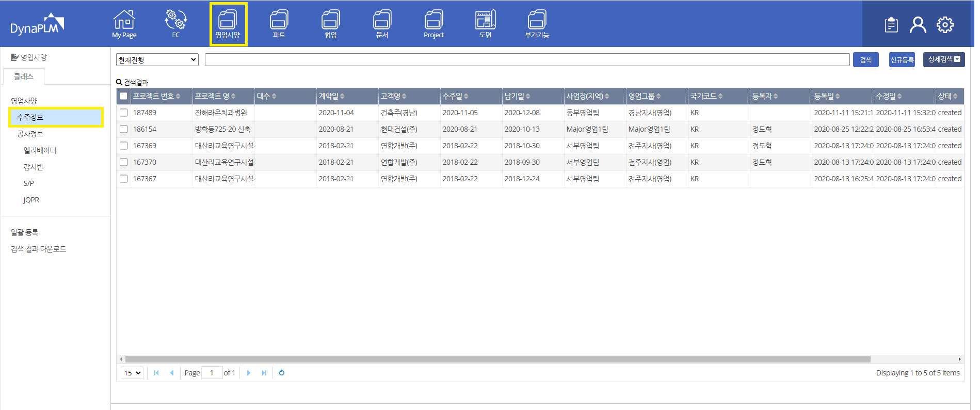Viewport: 980px width, 410px height.
Task: Open 일괄 등록 bulk registration link
Action: [25, 232]
